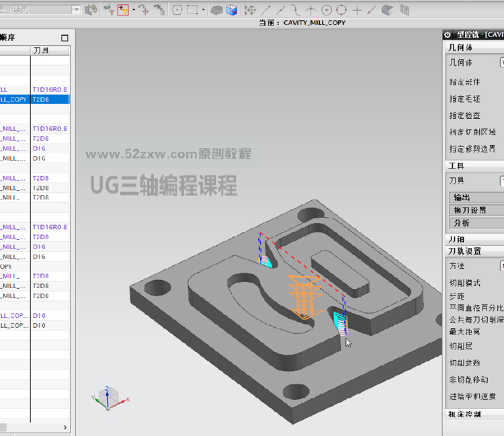Click the orange tool path in model

coord(304,297)
